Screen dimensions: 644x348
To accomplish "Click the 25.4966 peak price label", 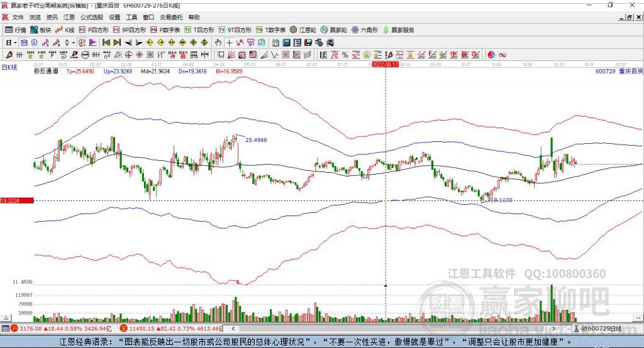I will pyautogui.click(x=256, y=140).
